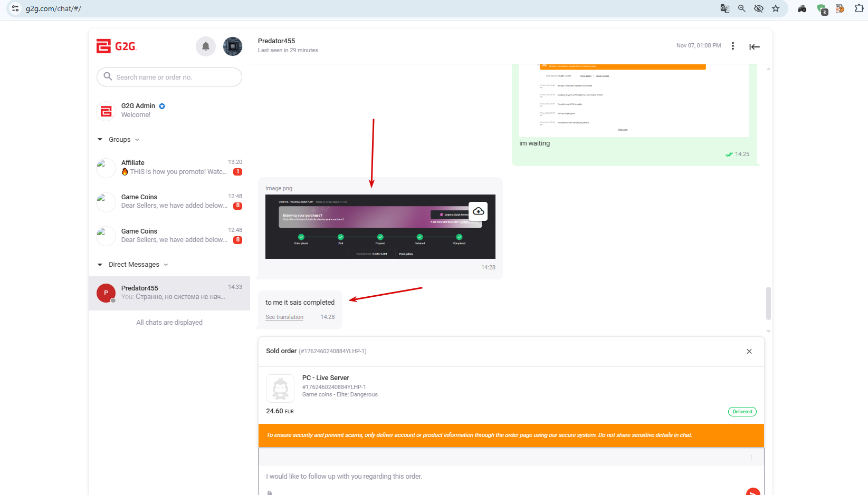Open the Predator455 direct message
The width and height of the screenshot is (868, 495).
tap(169, 293)
